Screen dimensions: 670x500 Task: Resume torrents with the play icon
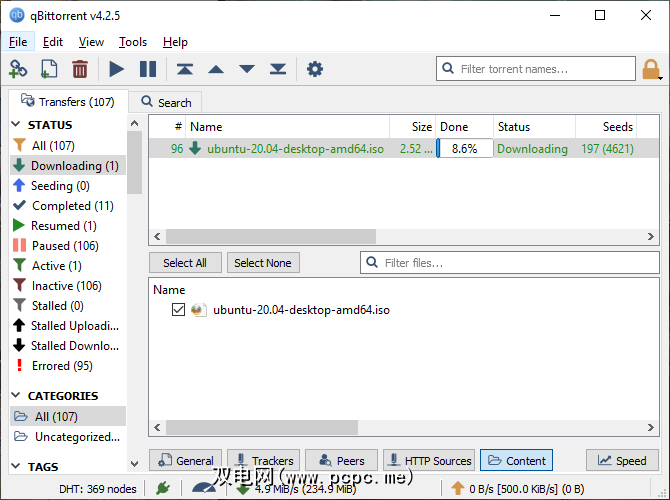(116, 69)
